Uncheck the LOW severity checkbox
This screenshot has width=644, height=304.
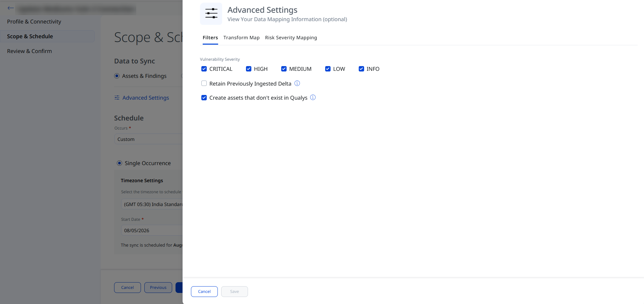click(x=328, y=69)
